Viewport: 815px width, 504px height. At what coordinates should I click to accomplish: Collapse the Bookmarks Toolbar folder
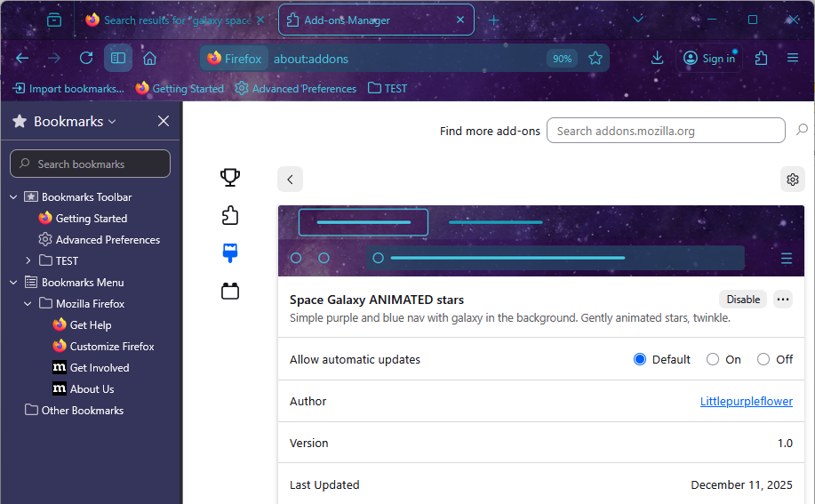click(x=13, y=197)
